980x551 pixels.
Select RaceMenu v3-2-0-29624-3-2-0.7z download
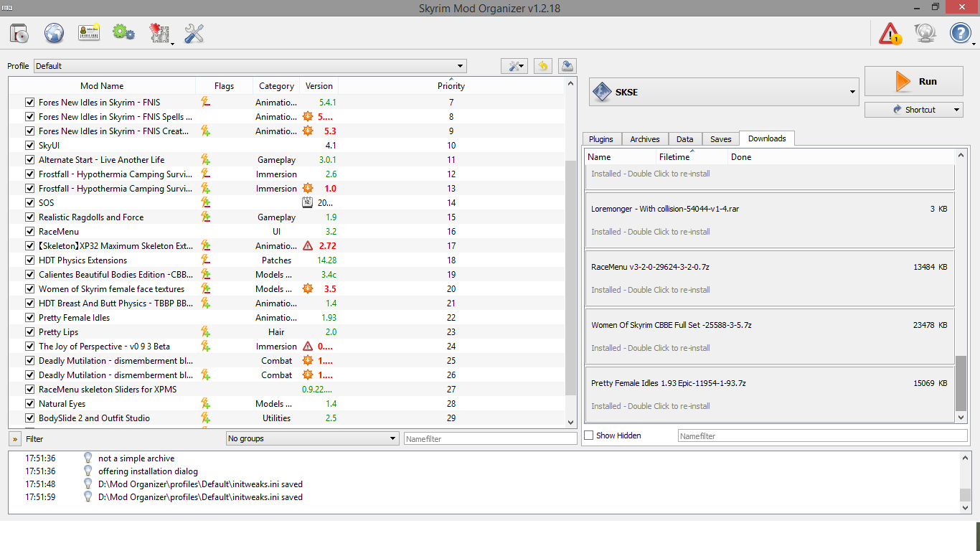[x=770, y=278]
